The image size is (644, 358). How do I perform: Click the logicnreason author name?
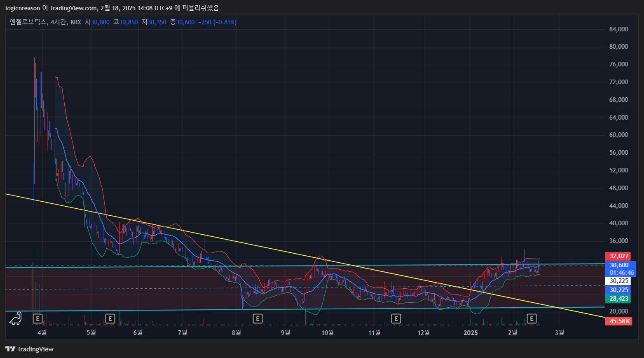point(23,8)
